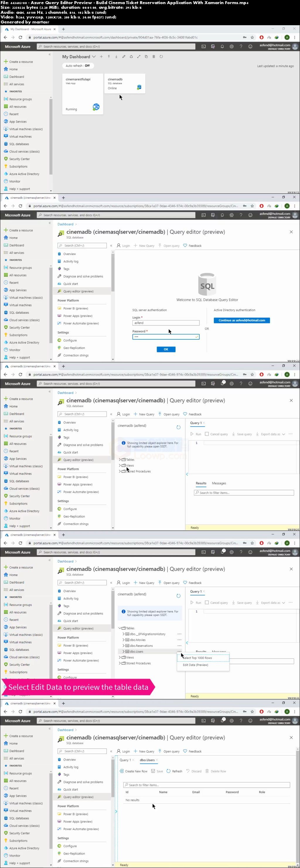The width and height of the screenshot is (300, 868).
Task: Close the dbo.Users tab with its X
Action: coord(157,760)
